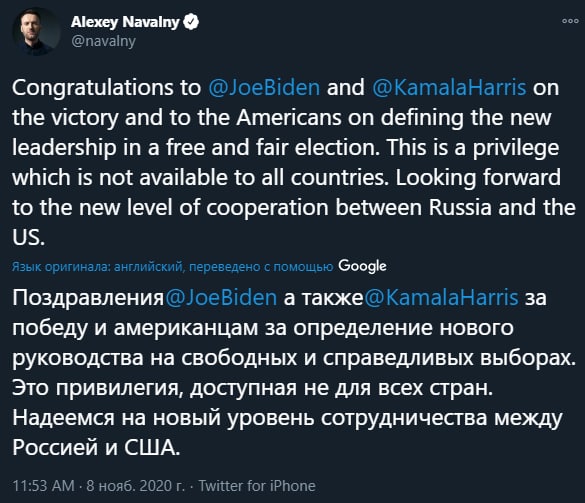
Task: Open the tweet author's profile avatar
Action: [x=37, y=31]
